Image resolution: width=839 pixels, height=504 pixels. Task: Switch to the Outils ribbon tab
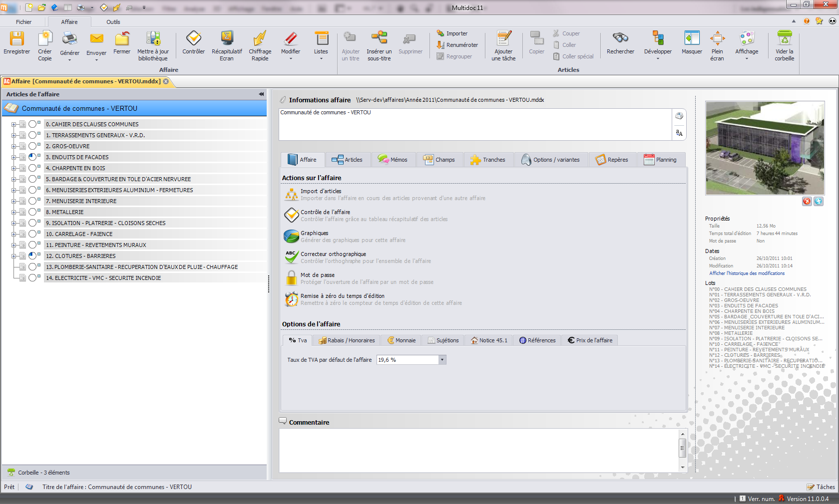(x=113, y=22)
